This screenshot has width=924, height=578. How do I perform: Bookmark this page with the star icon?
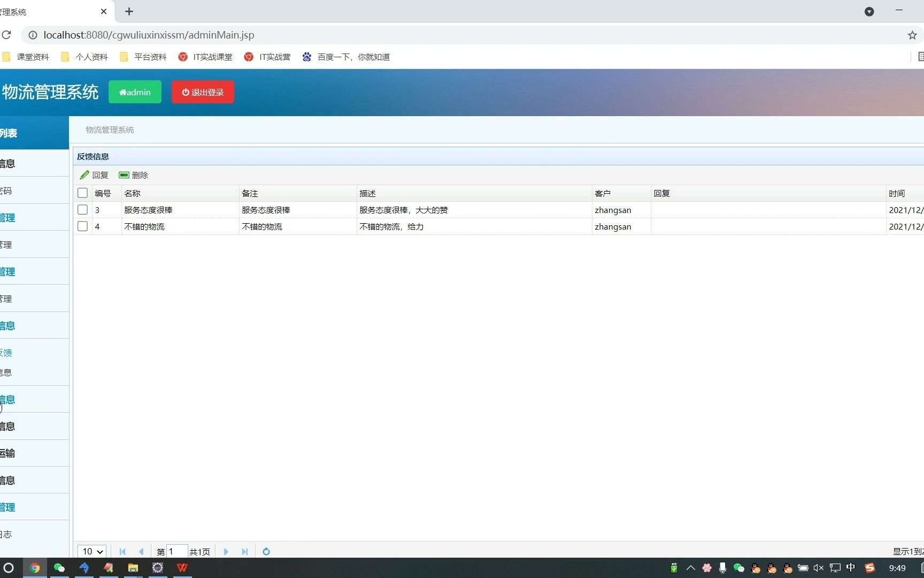pyautogui.click(x=912, y=35)
